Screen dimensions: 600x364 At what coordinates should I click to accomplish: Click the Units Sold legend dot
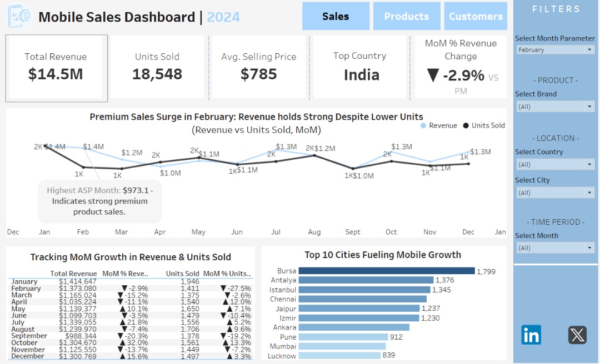coord(466,125)
